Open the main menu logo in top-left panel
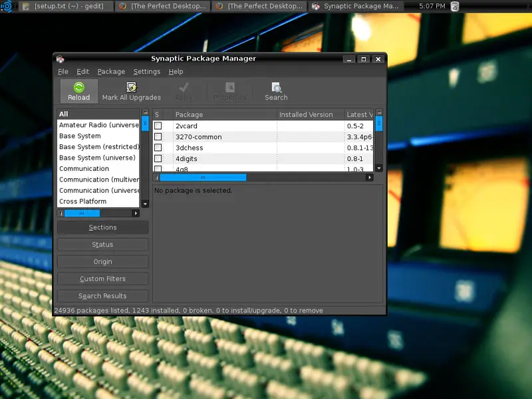Screen dimensions: 532x399 click(x=6, y=6)
